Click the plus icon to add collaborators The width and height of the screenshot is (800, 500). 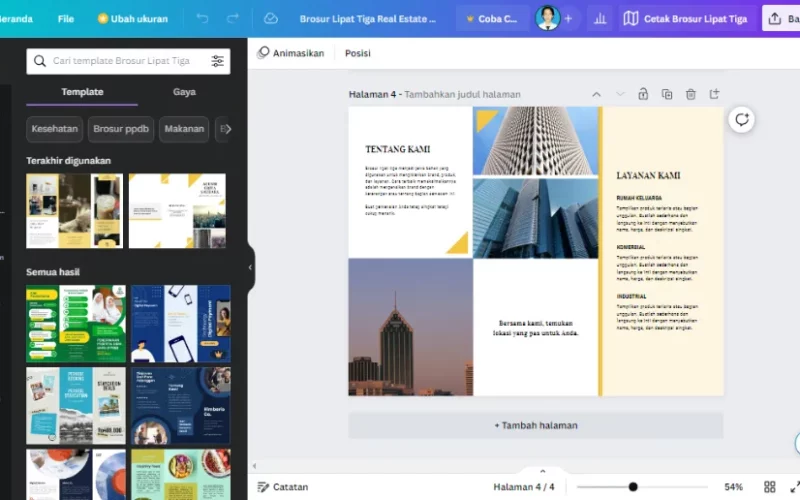[x=568, y=19]
